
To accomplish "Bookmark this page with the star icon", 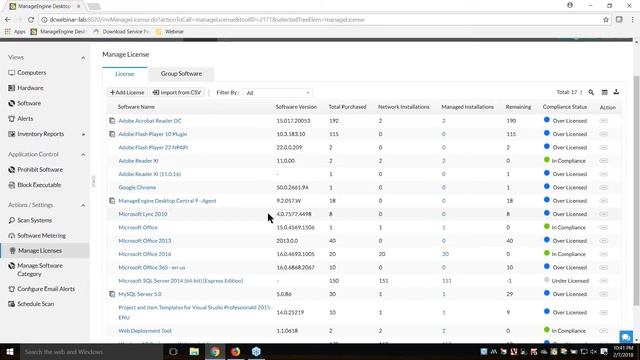I will tap(606, 20).
